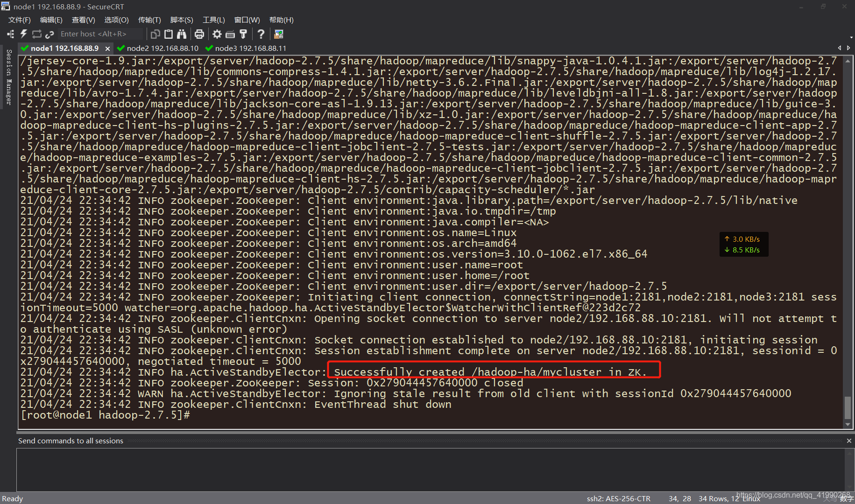Close the node1 session tab

[107, 49]
